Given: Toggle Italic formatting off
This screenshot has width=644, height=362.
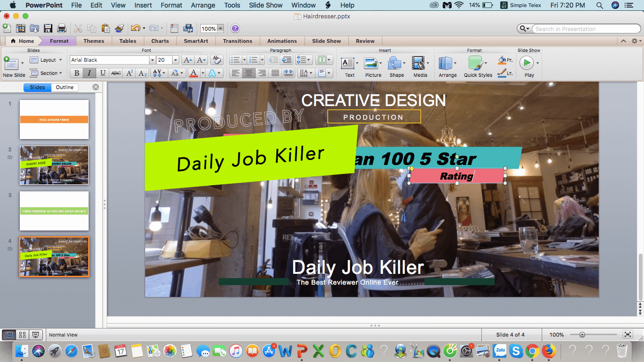Looking at the screenshot, I should [x=89, y=73].
